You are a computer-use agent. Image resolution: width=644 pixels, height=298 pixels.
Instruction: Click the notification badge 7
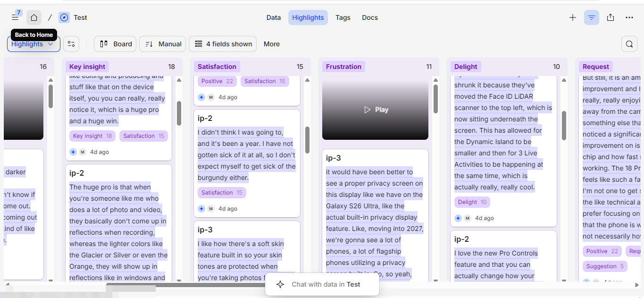(x=18, y=13)
